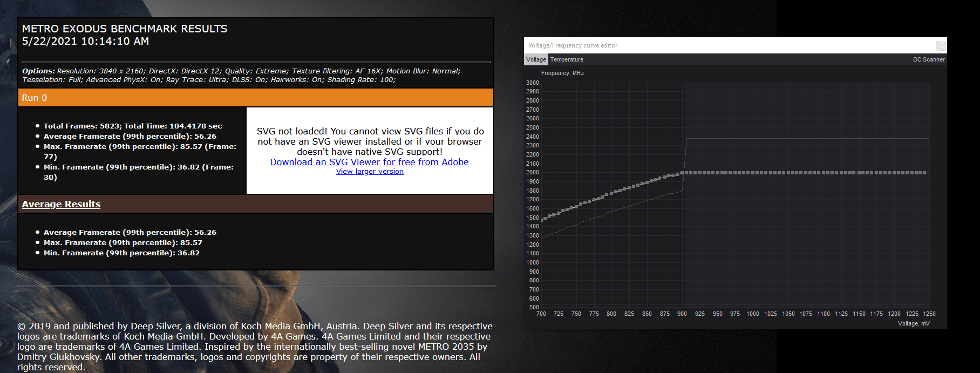Viewport: 980px width, 373px height.
Task: Click Run 0 Average Framerate 56.26 line
Action: tap(130, 136)
